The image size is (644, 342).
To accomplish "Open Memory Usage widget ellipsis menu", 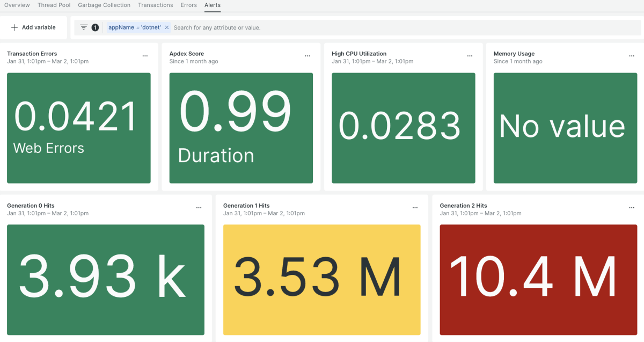I will tap(632, 56).
